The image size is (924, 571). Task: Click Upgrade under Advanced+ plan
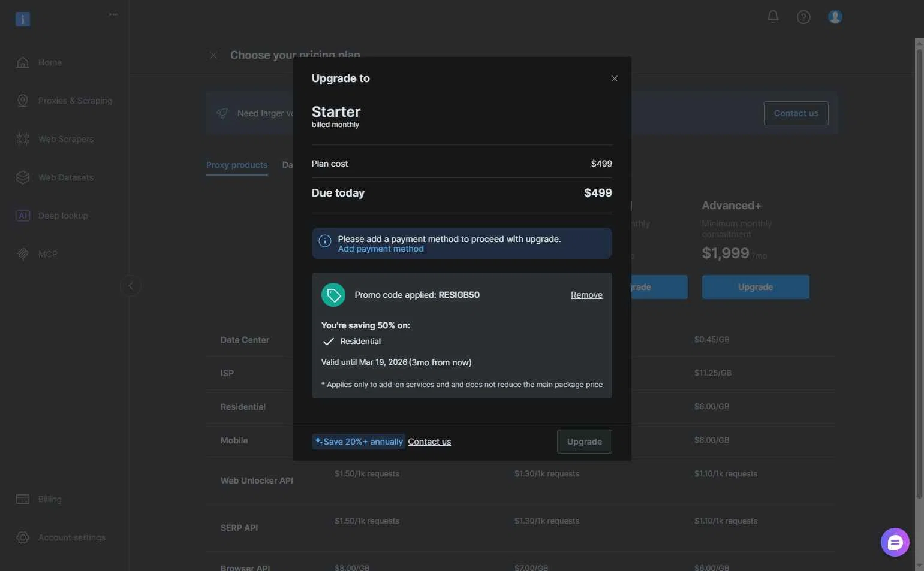pos(756,287)
